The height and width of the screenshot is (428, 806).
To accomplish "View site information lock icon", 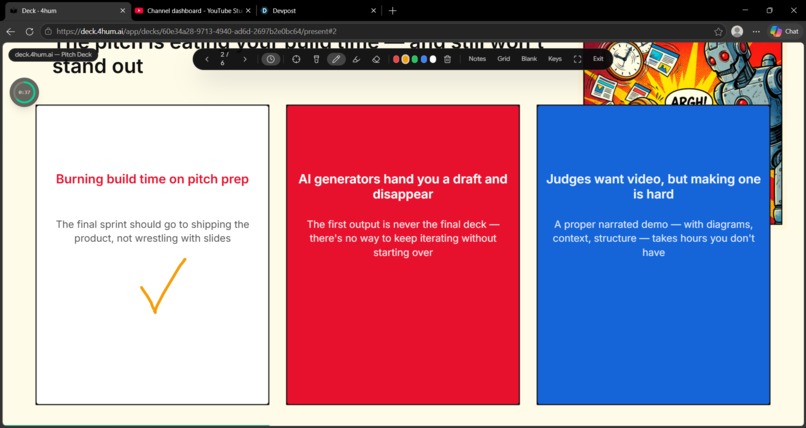I will point(48,31).
